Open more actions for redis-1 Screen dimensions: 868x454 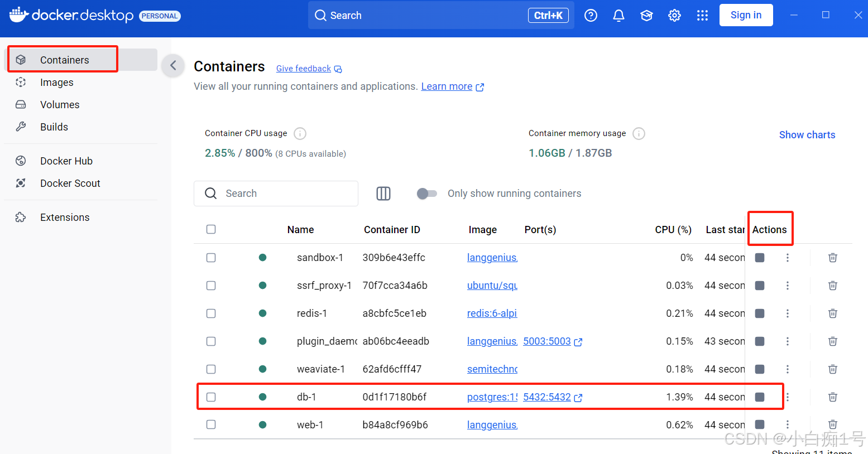(788, 313)
